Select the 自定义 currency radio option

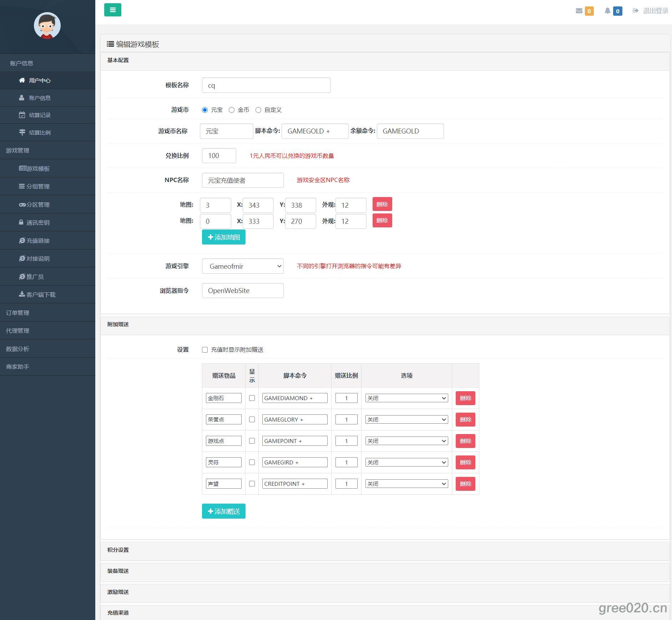258,110
